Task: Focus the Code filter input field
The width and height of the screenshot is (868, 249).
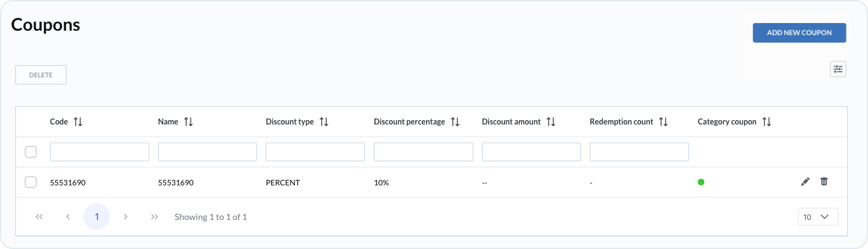Action: coord(99,152)
